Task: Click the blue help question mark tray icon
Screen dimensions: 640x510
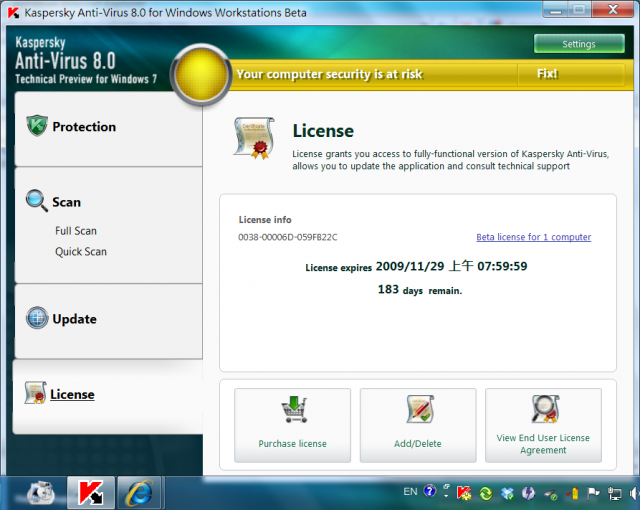Action: [429, 491]
